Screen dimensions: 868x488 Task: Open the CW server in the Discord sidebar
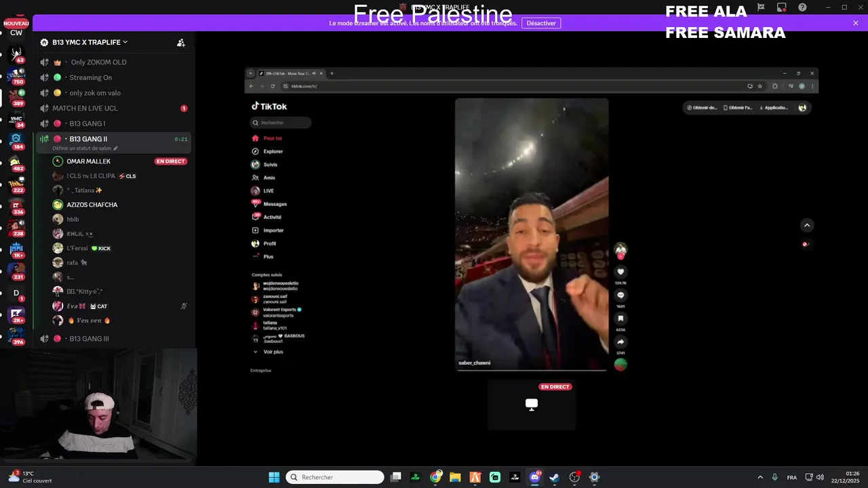[x=16, y=33]
